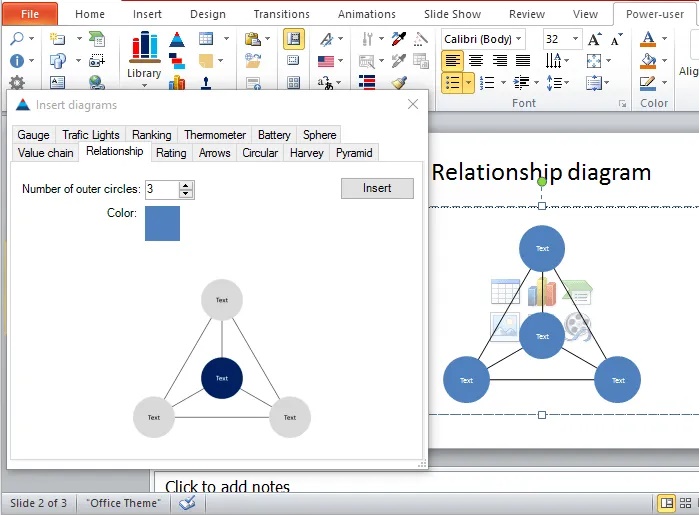700x515 pixels.
Task: Open the font name Calibri dropdown
Action: click(x=519, y=39)
